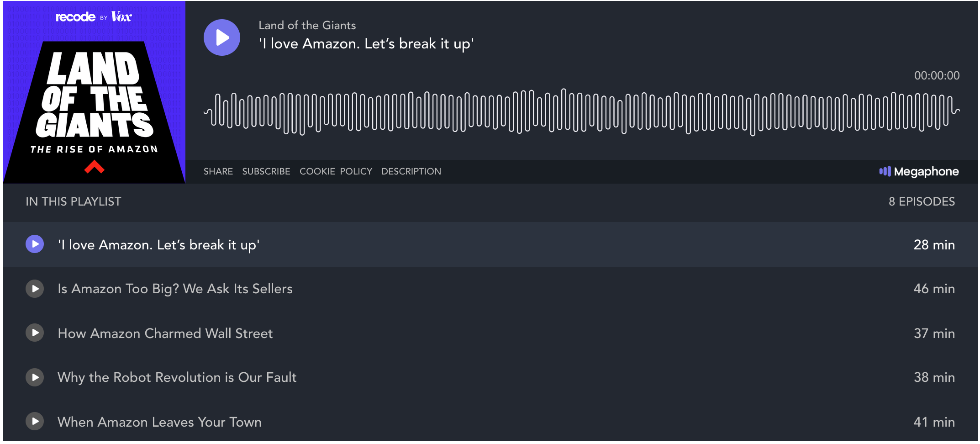Seek in the audio waveform
Screen dimensions: 980x444
click(x=581, y=112)
